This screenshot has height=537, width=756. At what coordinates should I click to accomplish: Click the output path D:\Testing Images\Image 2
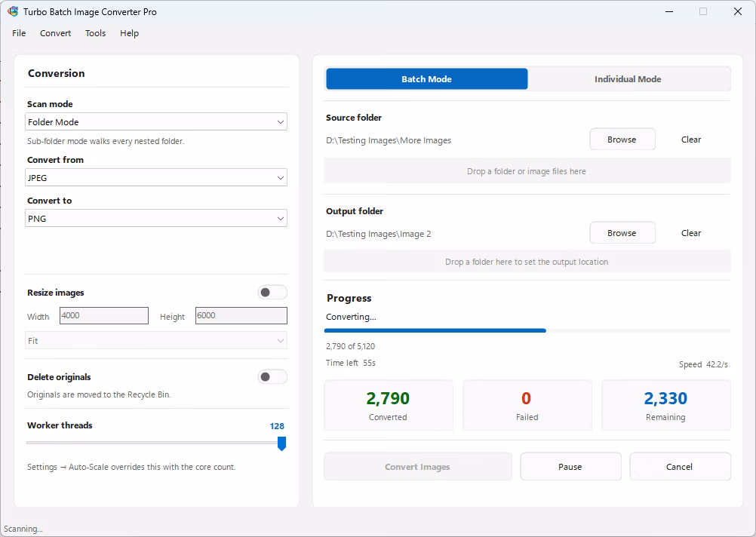(x=379, y=234)
